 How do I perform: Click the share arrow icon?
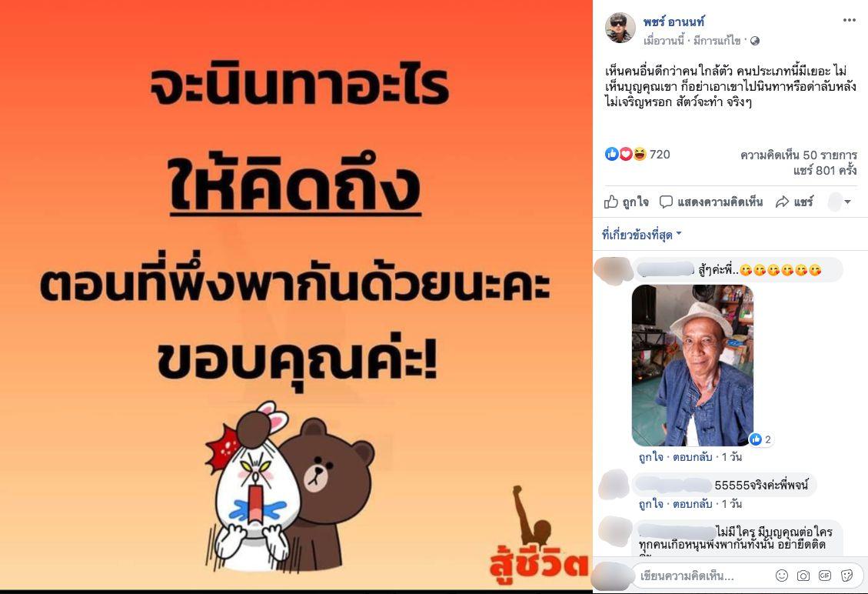pyautogui.click(x=782, y=202)
